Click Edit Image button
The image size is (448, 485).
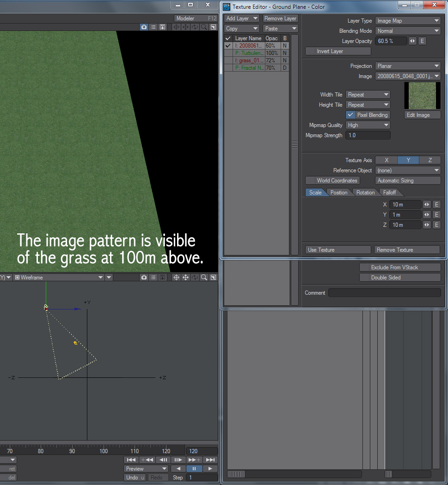click(x=422, y=115)
